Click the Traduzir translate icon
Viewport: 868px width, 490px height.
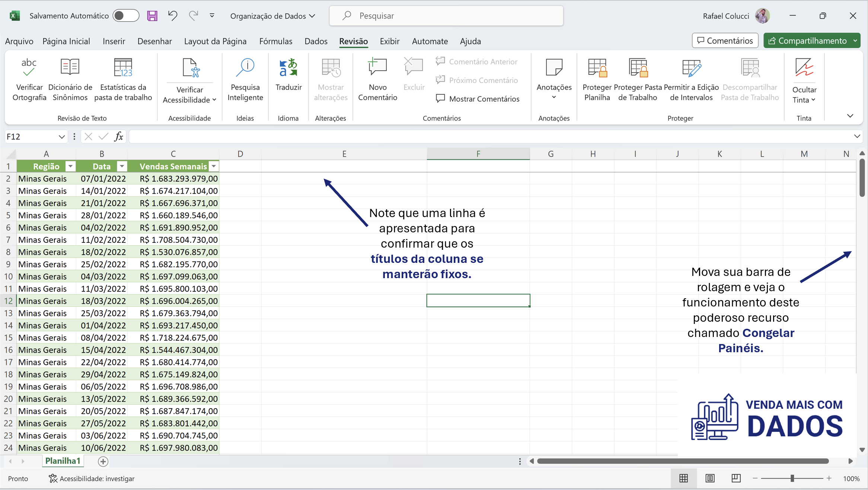[x=288, y=68]
